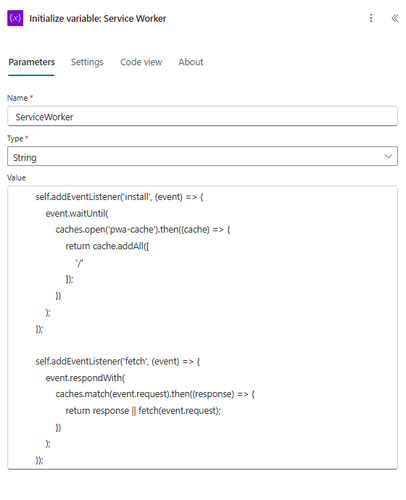Click the 'fetch' addEventListener line
The image size is (406, 500).
tap(118, 361)
